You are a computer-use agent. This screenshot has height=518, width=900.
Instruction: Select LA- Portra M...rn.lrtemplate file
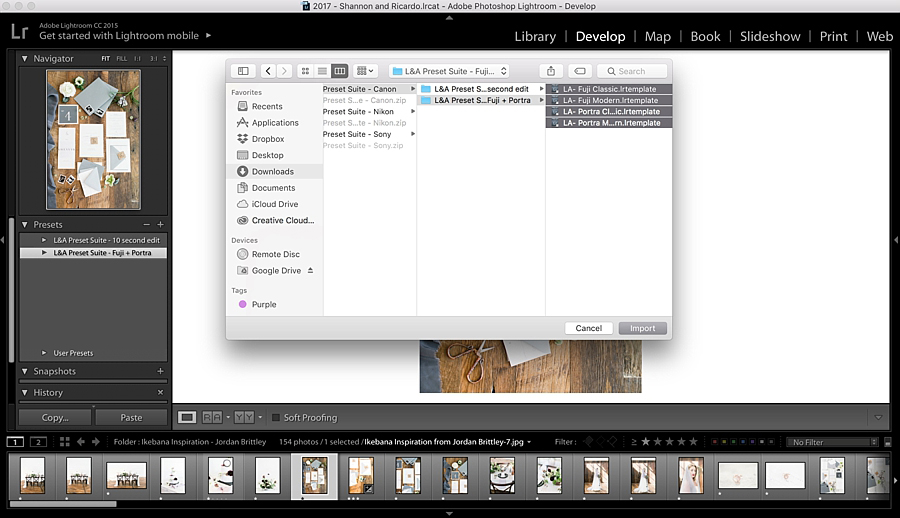(x=609, y=122)
